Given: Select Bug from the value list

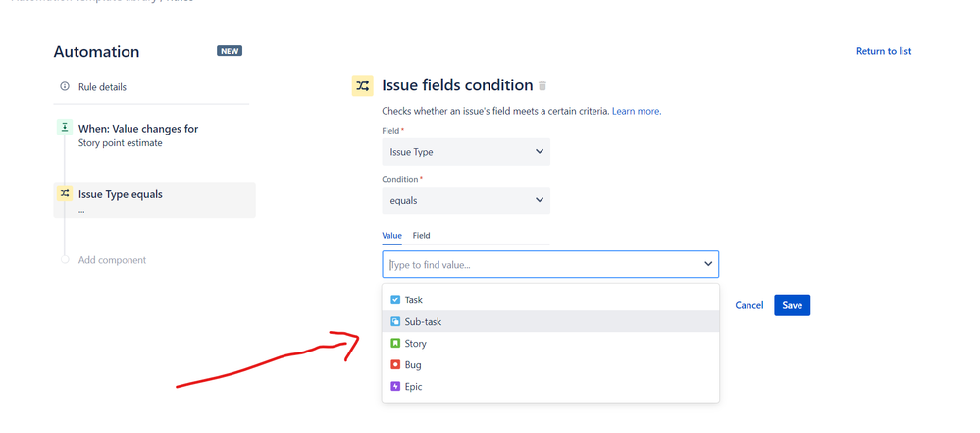Looking at the screenshot, I should click(x=413, y=365).
